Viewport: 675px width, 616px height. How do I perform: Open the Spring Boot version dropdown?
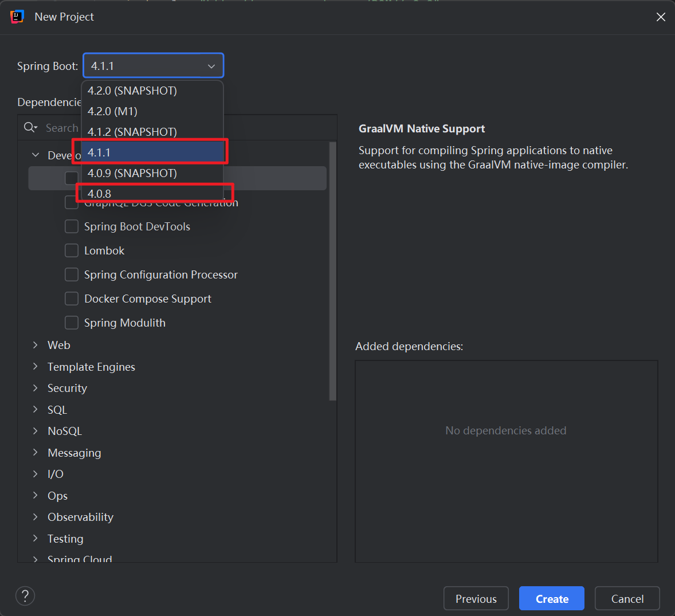(x=153, y=66)
